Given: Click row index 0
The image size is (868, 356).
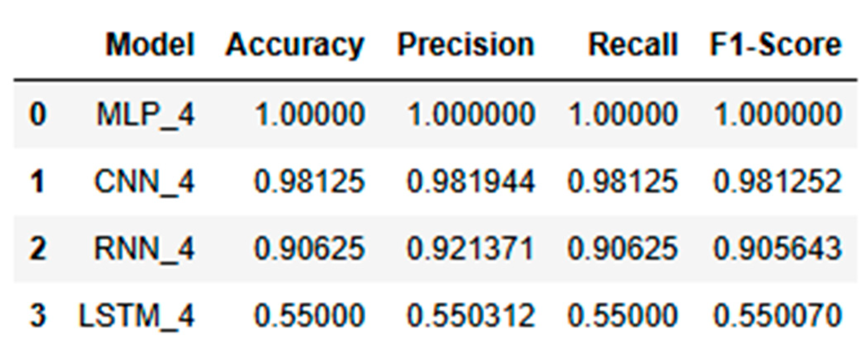Looking at the screenshot, I should pyautogui.click(x=38, y=114).
